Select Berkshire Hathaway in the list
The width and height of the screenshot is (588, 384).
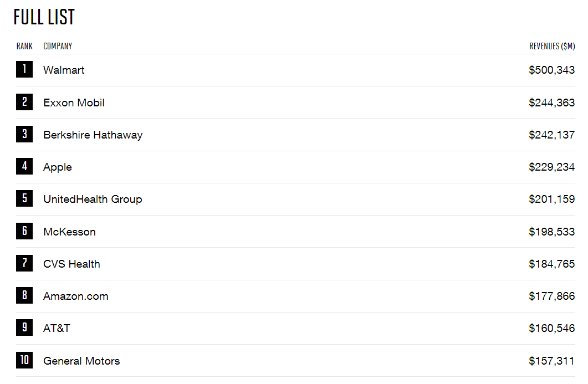point(93,135)
